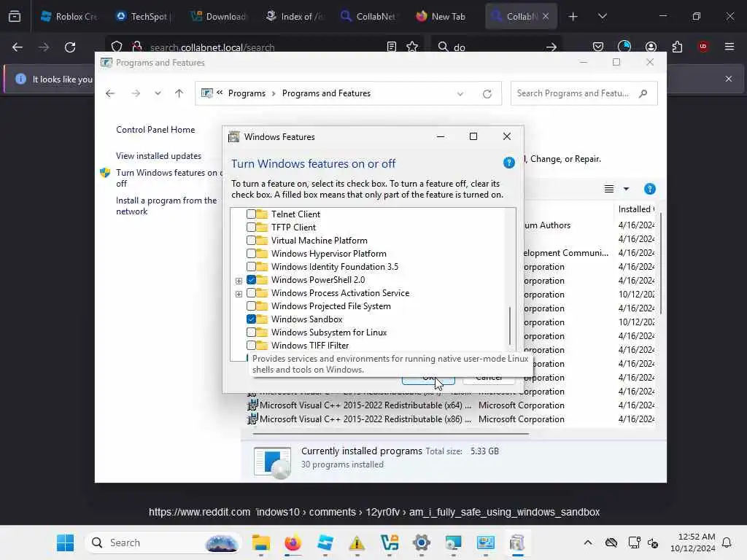Check the Telnet Client feature box
The width and height of the screenshot is (747, 560).
251,214
